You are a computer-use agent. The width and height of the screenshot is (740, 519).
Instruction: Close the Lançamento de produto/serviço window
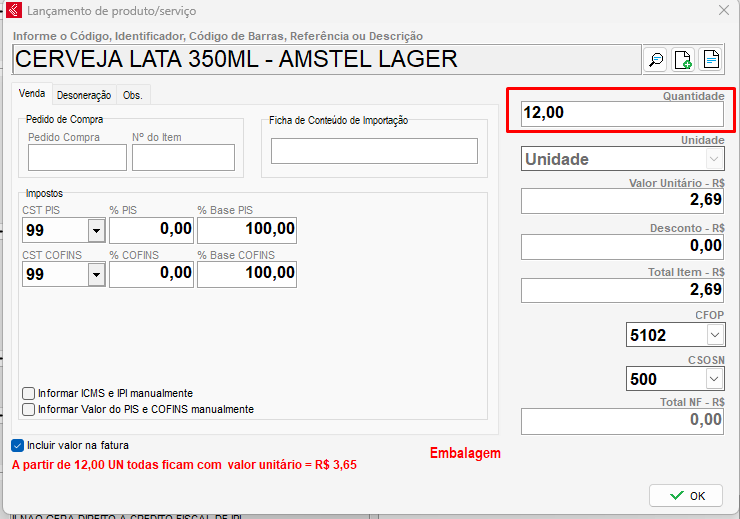tap(723, 11)
